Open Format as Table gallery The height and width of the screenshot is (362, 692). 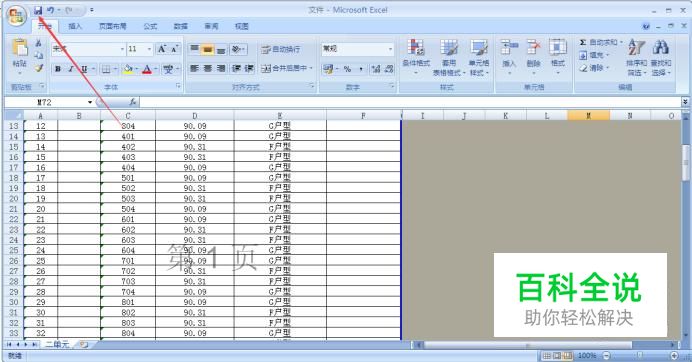point(449,57)
